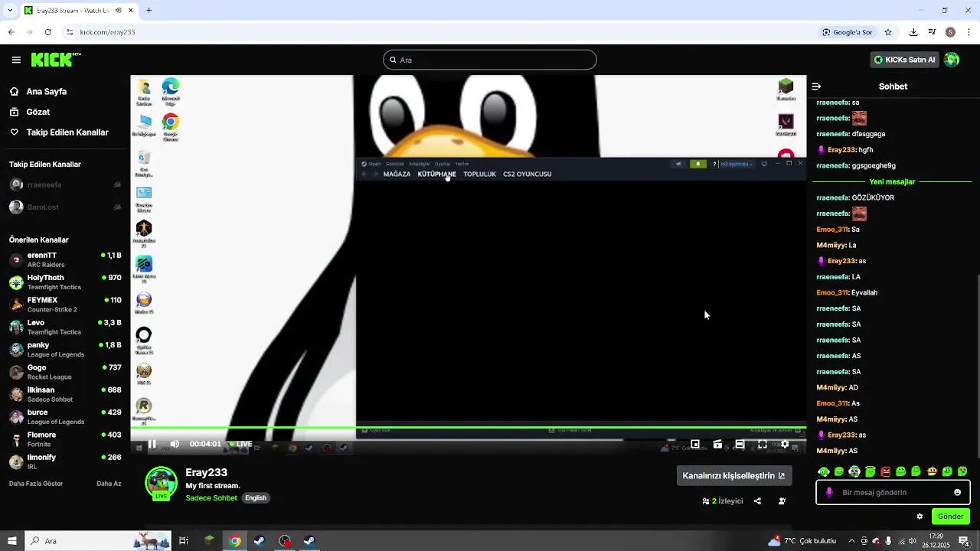Screen dimensions: 980x551
Task: Click the Google'a Sor button
Action: coord(848,32)
